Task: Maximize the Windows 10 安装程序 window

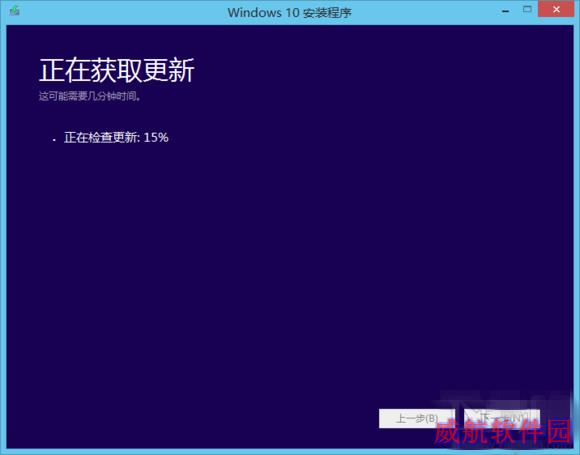Action: [527, 10]
